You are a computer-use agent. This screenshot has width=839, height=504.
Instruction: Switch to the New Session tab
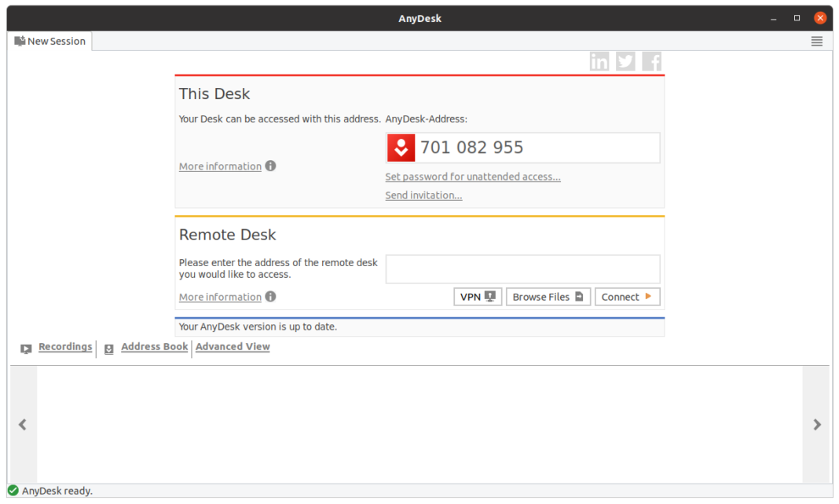point(49,41)
